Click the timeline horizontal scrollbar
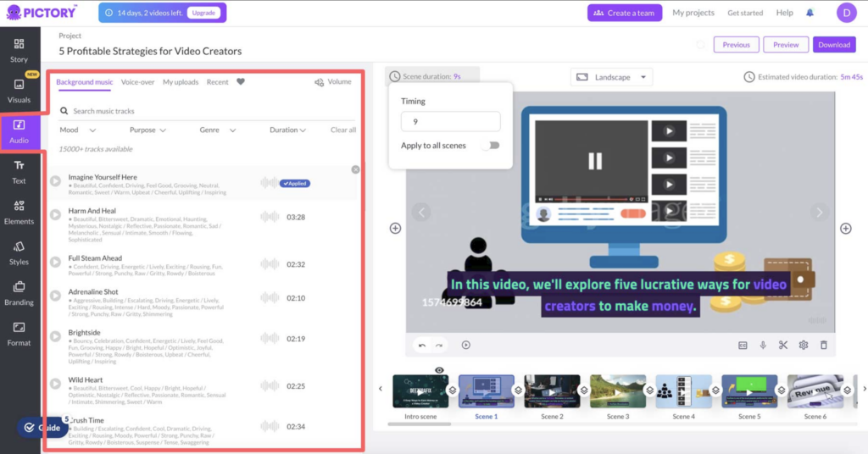This screenshot has width=868, height=454. click(x=420, y=424)
